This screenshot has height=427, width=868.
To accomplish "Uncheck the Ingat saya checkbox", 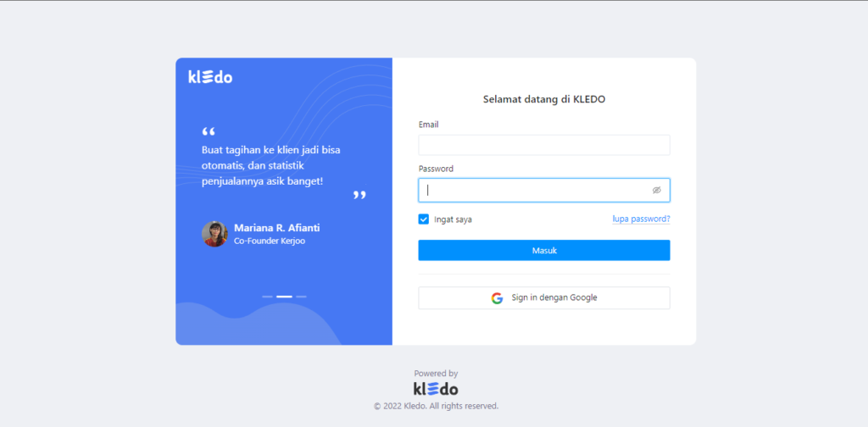I will (x=424, y=219).
